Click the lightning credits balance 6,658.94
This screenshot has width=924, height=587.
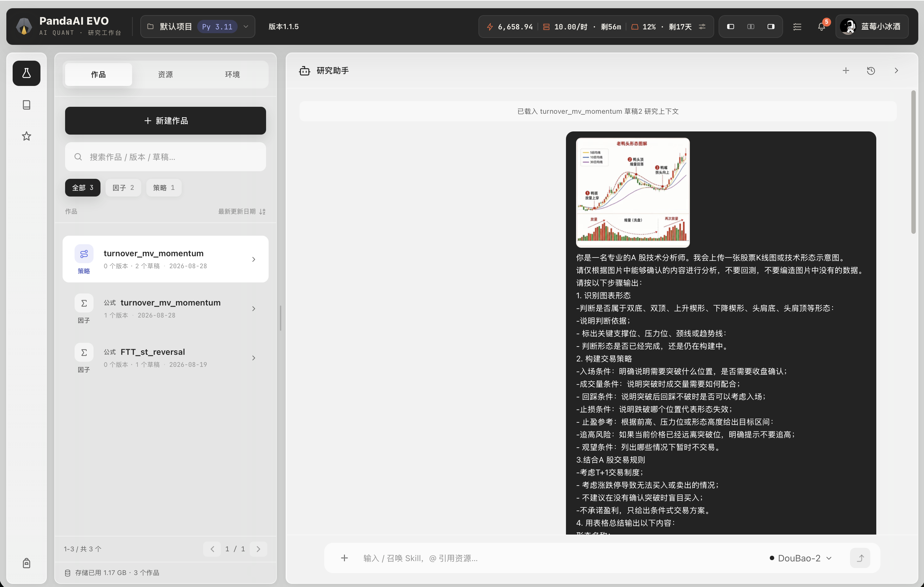pyautogui.click(x=510, y=27)
